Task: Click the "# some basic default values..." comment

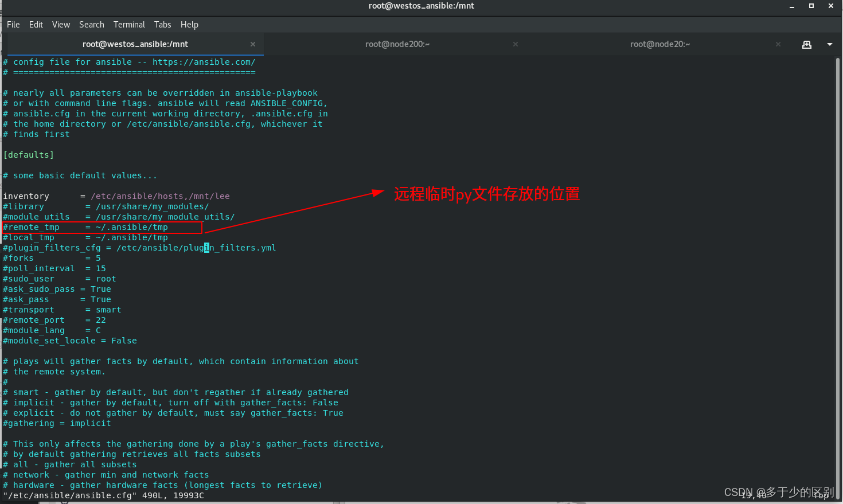Action: click(80, 175)
